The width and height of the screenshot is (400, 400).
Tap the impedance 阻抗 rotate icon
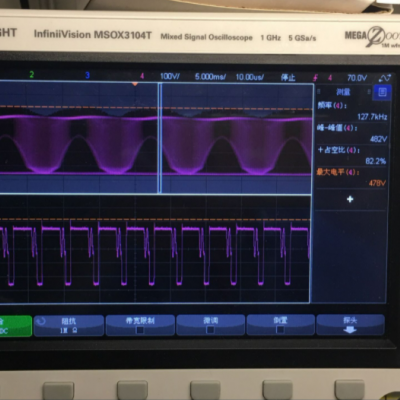[x=41, y=321]
